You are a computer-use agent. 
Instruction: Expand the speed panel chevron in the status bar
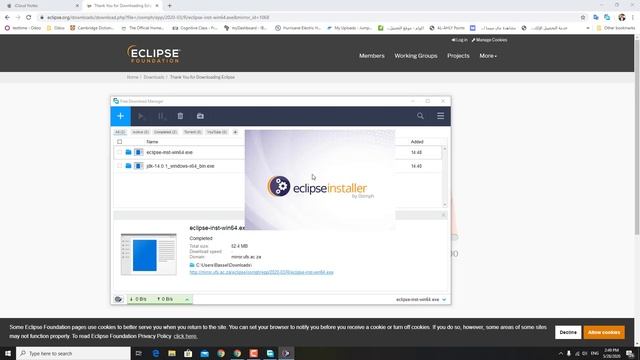(187, 300)
